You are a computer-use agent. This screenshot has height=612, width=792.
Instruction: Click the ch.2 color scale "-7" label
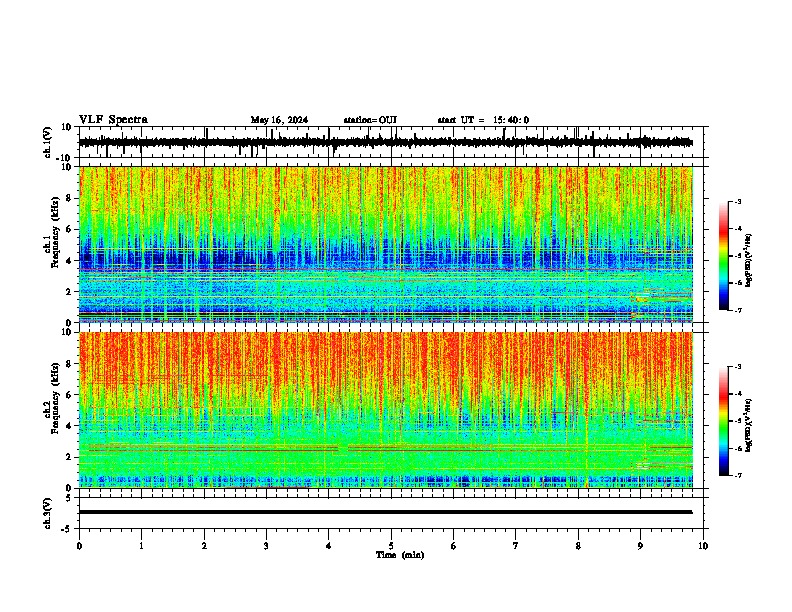point(738,475)
